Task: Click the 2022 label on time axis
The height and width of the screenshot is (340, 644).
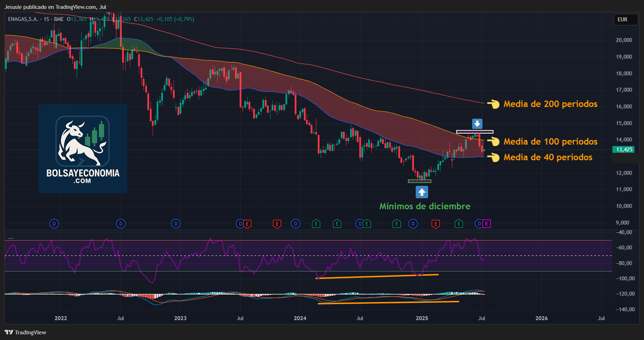Action: coord(61,318)
